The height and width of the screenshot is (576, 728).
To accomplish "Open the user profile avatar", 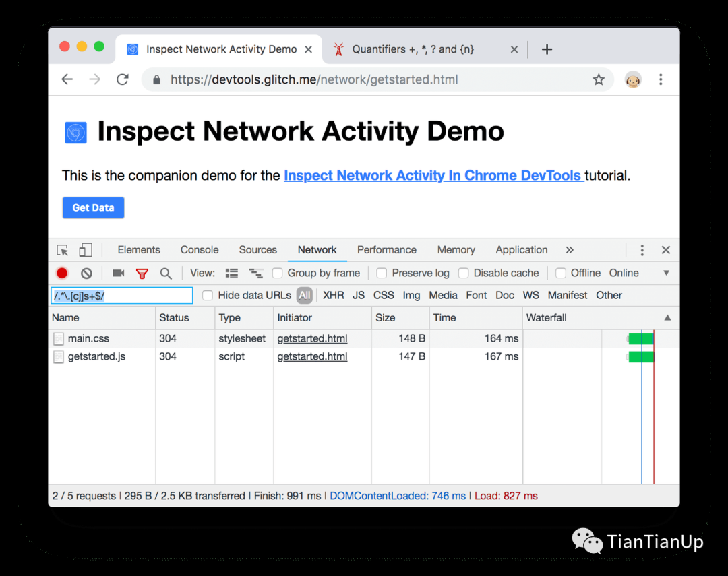I will (633, 80).
